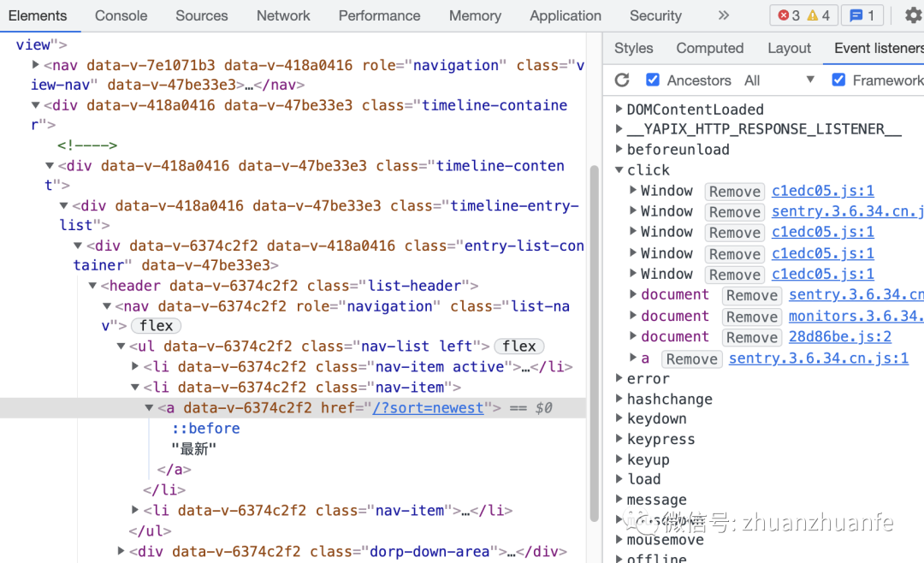Expand the mousemove listener group
Viewport: 924px width, 563px height.
click(x=619, y=539)
